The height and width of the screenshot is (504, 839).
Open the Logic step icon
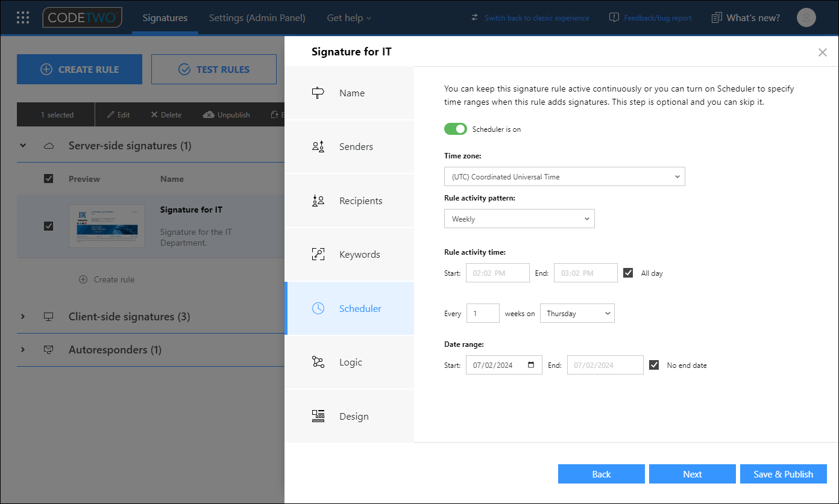(x=318, y=362)
